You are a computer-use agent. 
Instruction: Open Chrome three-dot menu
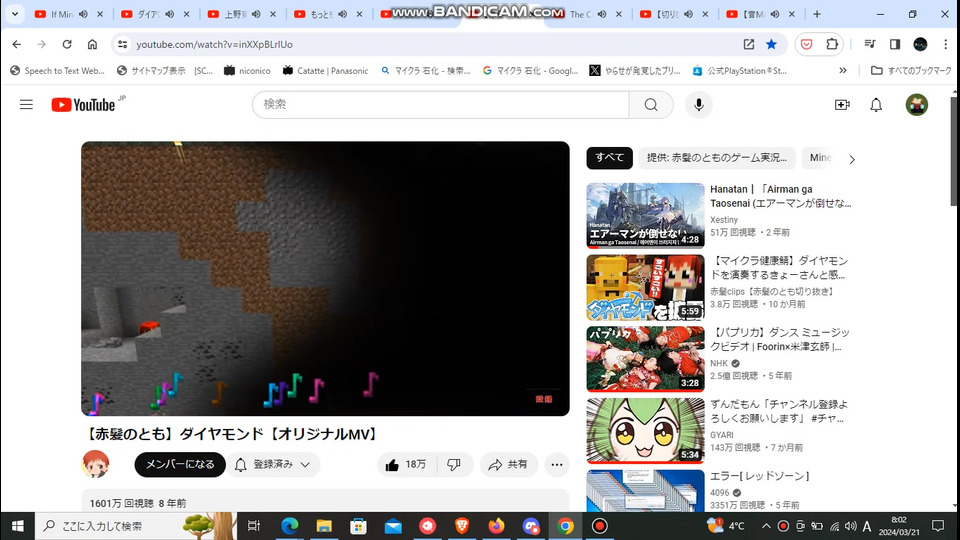click(945, 44)
